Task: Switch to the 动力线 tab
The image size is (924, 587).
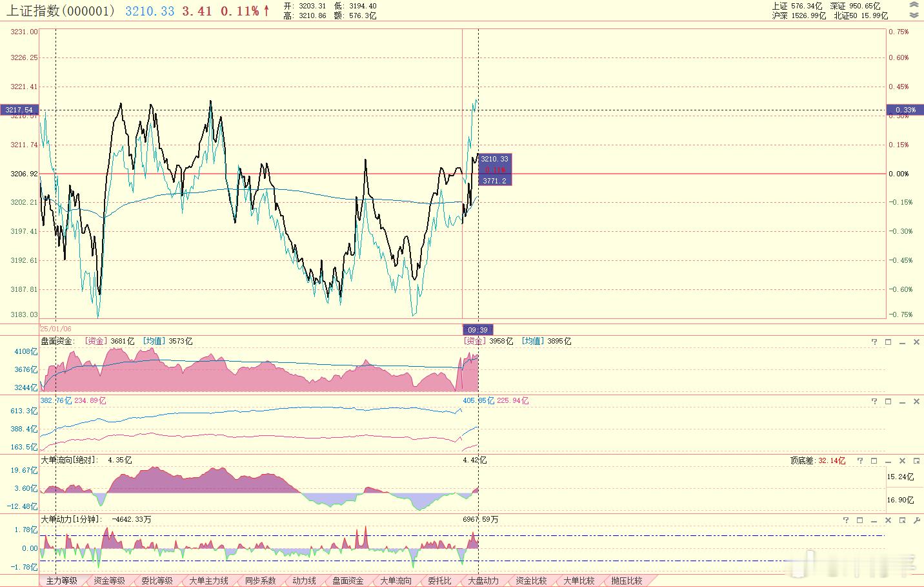Action: click(x=304, y=581)
